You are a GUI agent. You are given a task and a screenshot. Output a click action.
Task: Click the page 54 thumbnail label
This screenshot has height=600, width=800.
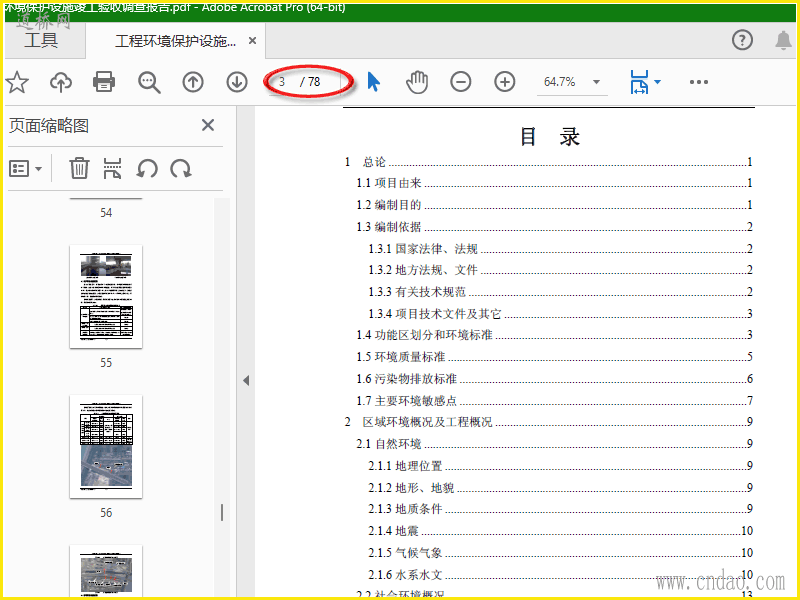coord(106,213)
